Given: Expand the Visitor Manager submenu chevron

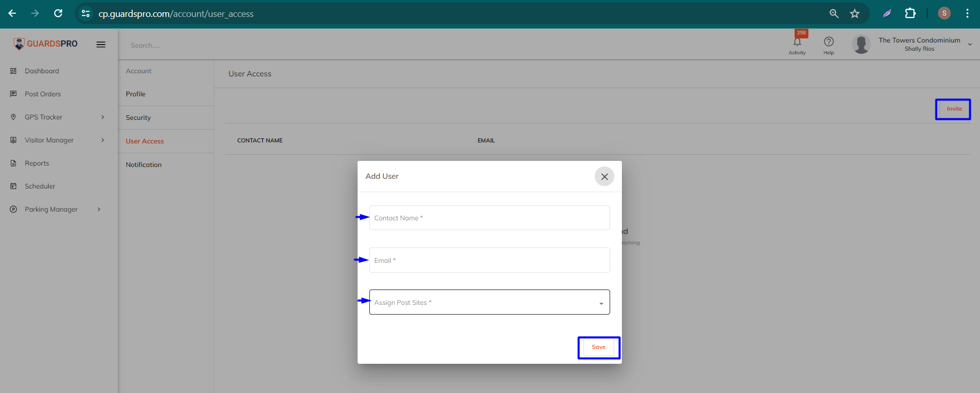Looking at the screenshot, I should (x=103, y=140).
